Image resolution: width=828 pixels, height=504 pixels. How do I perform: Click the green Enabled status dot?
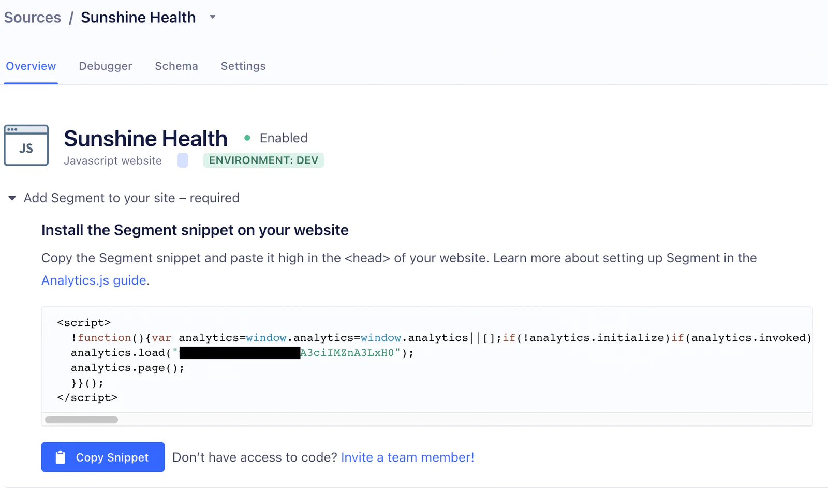click(247, 138)
